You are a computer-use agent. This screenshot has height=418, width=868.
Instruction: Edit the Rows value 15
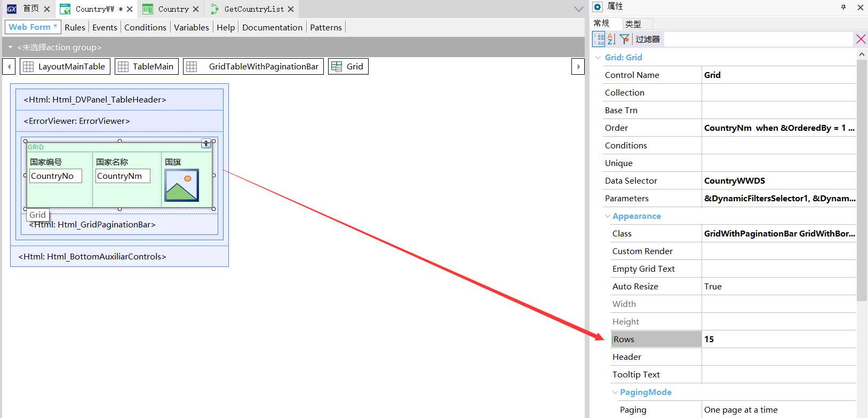coord(778,339)
